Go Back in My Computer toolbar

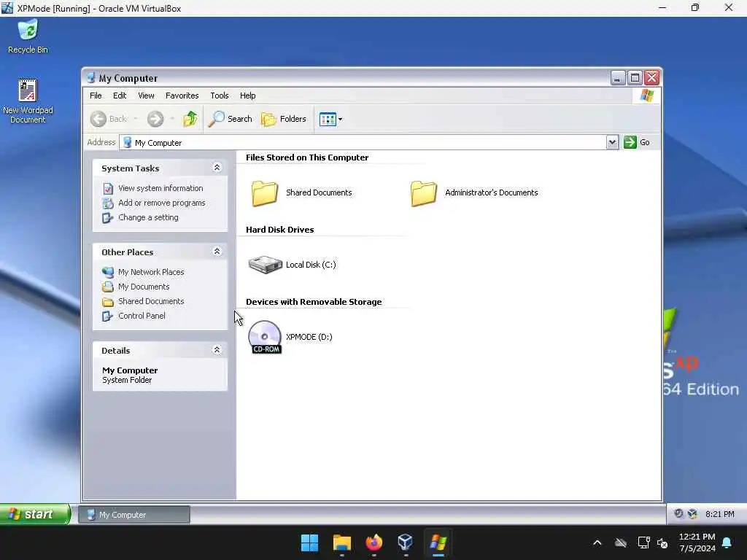pos(109,119)
